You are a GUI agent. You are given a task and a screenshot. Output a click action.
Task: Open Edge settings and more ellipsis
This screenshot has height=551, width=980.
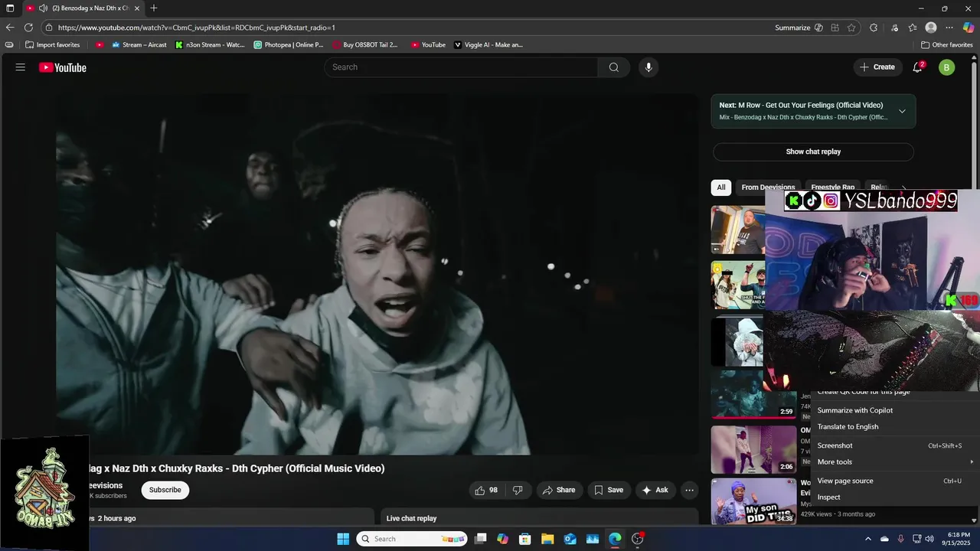(x=949, y=28)
